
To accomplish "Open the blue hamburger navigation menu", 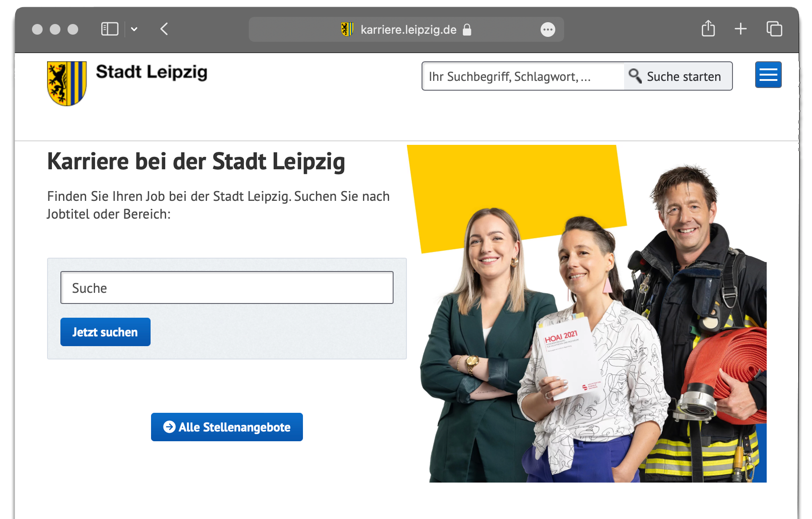I will (x=768, y=75).
